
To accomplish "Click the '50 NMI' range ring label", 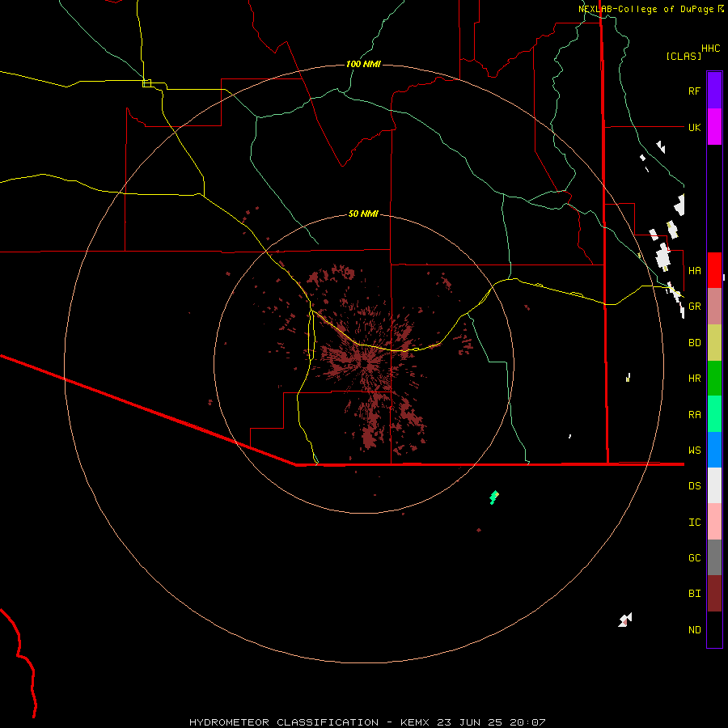I will [363, 214].
